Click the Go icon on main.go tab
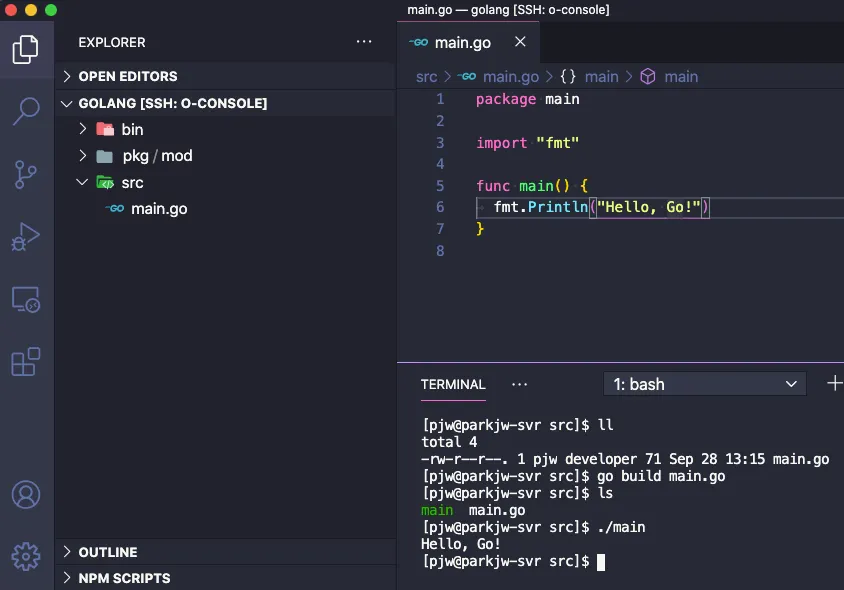The image size is (844, 590). pos(419,42)
